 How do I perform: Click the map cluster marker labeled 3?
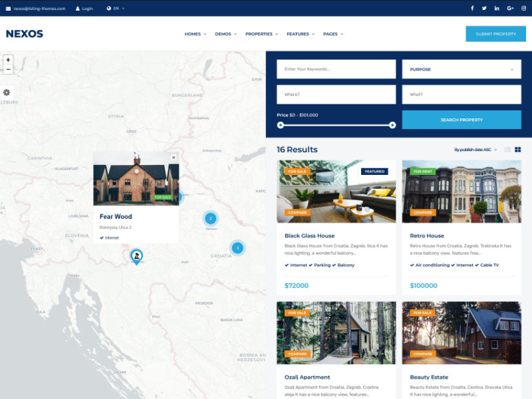click(237, 248)
